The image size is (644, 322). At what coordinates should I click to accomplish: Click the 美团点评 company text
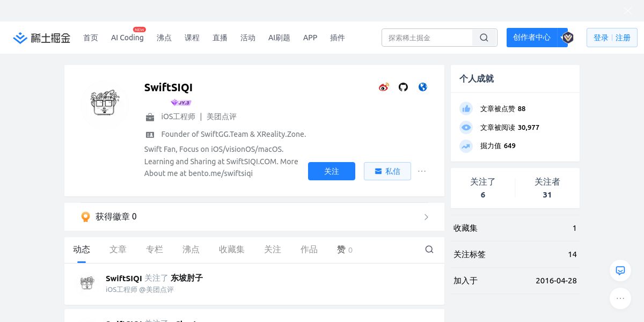222,117
